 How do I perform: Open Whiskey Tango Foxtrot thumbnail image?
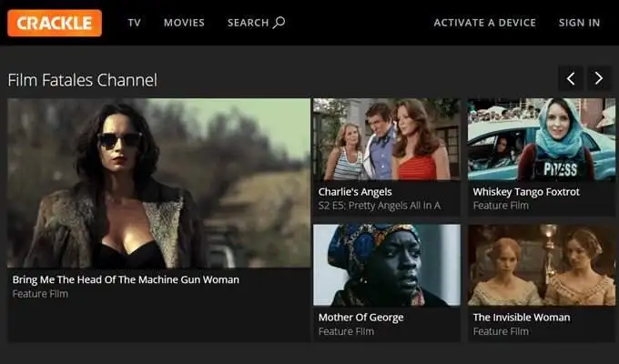[542, 139]
